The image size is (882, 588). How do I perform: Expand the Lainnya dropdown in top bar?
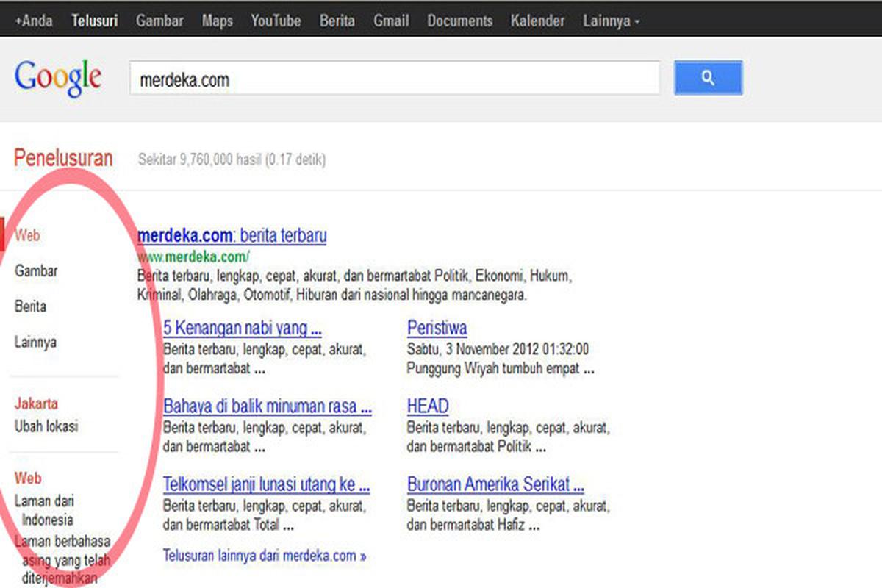[x=612, y=21]
